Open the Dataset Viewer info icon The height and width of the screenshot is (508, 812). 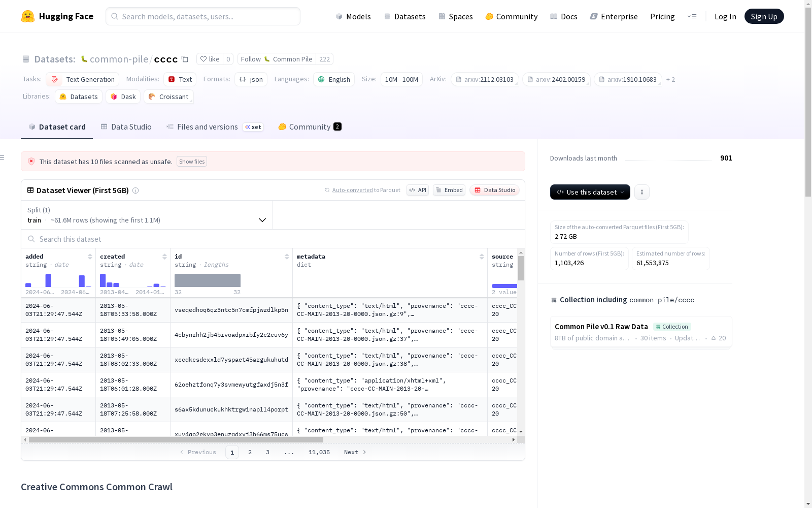pos(136,190)
